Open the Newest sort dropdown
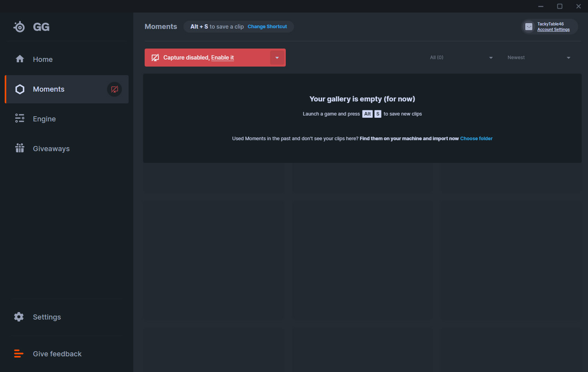The image size is (588, 372). (539, 58)
